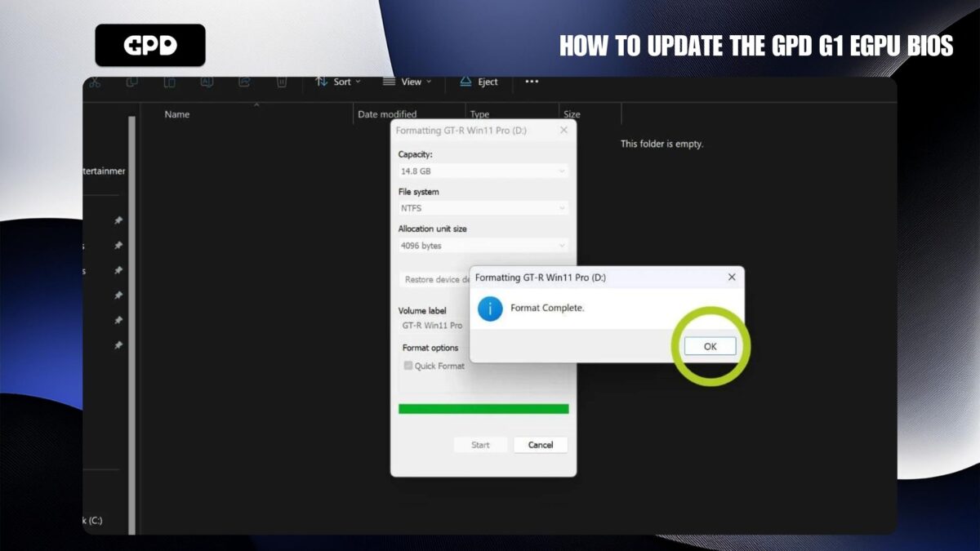Click the Delete trash icon
980x551 pixels.
click(x=281, y=82)
